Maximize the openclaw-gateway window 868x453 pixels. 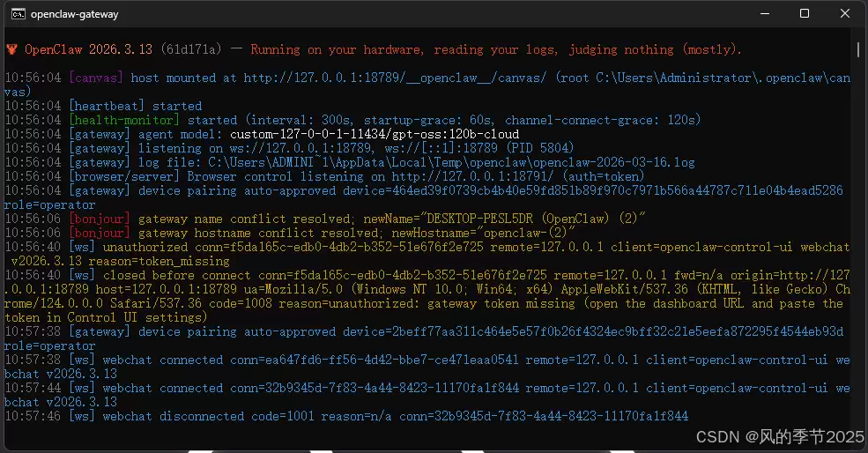pos(805,14)
